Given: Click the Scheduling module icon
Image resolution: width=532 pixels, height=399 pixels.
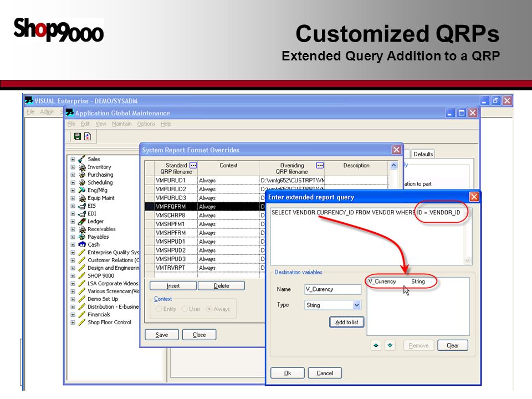Looking at the screenshot, I should tap(82, 182).
